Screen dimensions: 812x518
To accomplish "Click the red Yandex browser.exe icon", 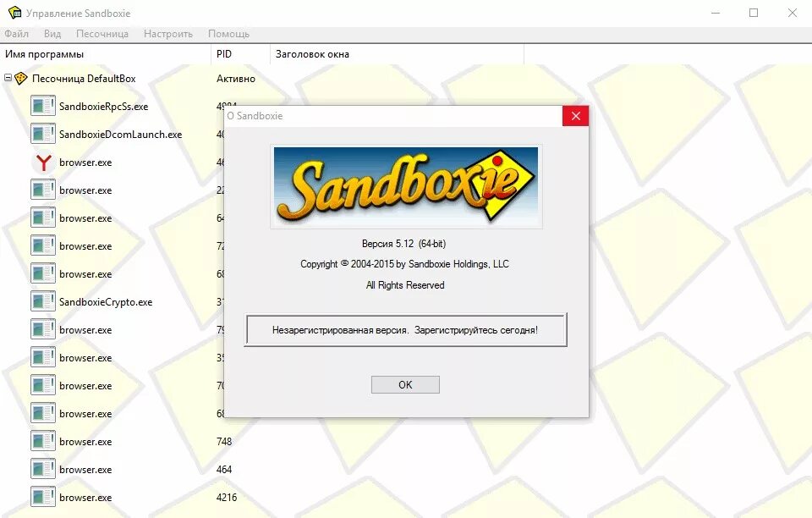I will [43, 163].
